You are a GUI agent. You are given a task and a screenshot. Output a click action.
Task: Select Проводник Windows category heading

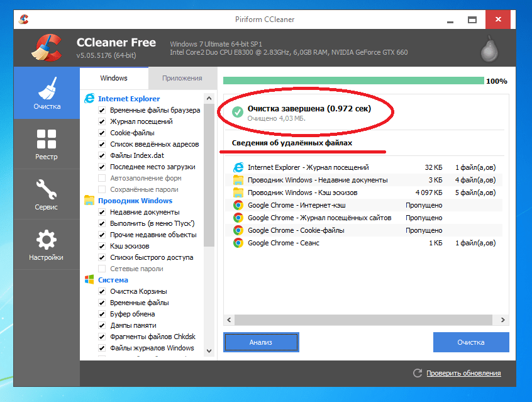pyautogui.click(x=135, y=201)
